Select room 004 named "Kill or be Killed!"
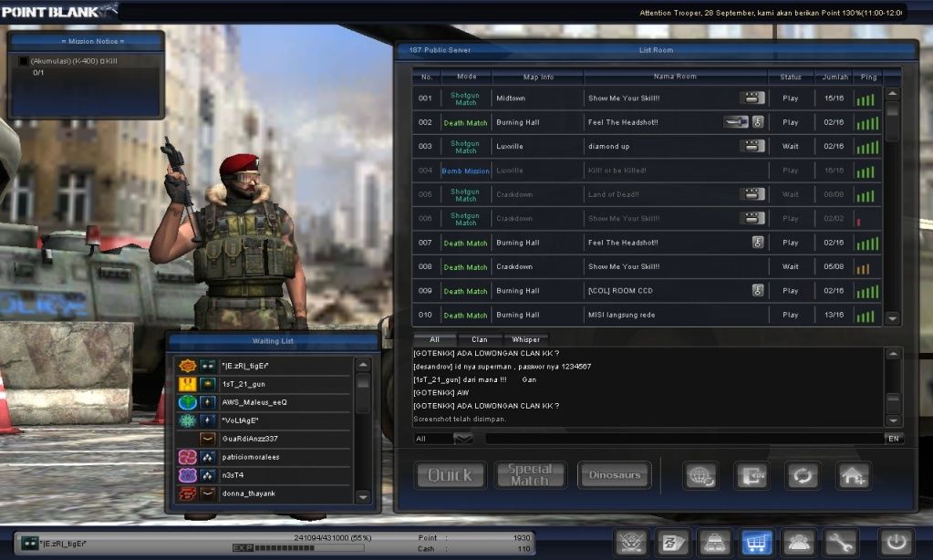Viewport: 933px width, 560px height. pos(617,171)
